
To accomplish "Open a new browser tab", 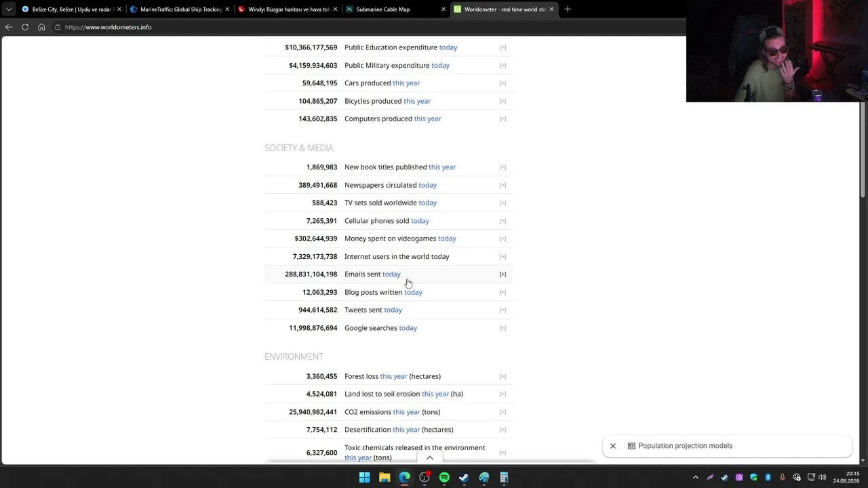I will 568,9.
